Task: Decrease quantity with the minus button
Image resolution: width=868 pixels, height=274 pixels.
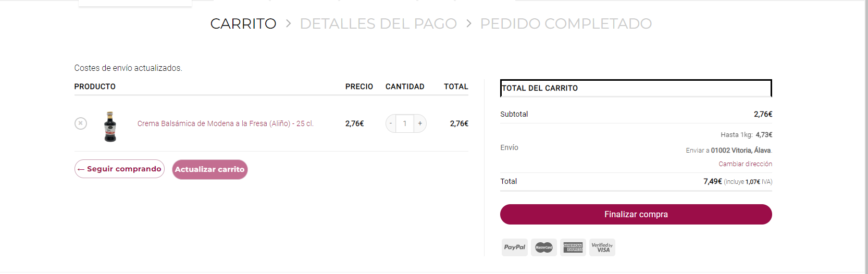Action: click(391, 123)
